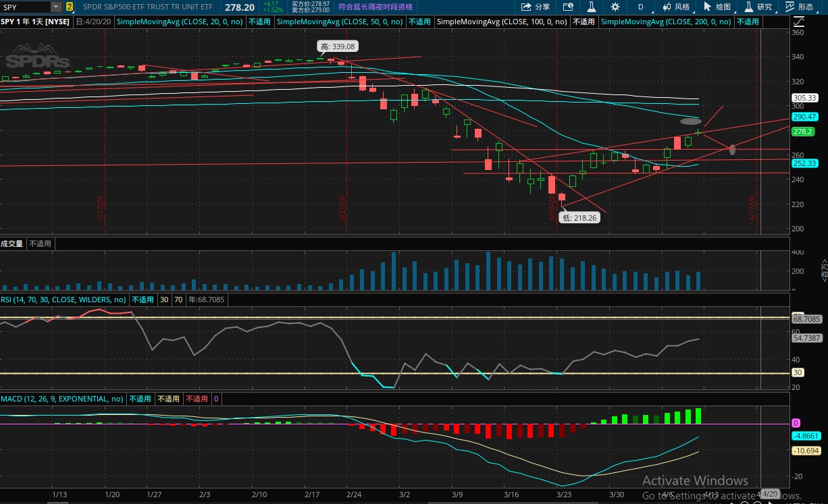
Task: Click small gray ellipse drawing near 265
Action: (732, 149)
